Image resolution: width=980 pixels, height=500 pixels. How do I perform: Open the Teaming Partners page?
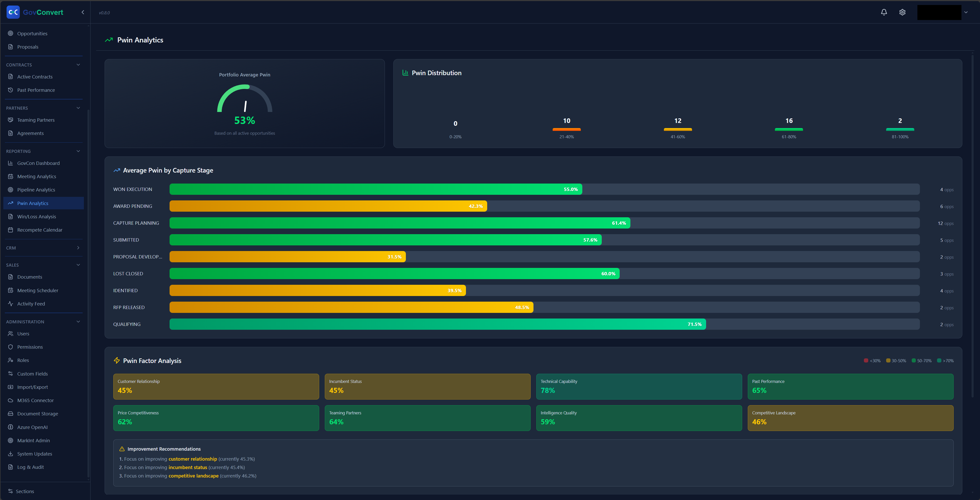point(36,120)
